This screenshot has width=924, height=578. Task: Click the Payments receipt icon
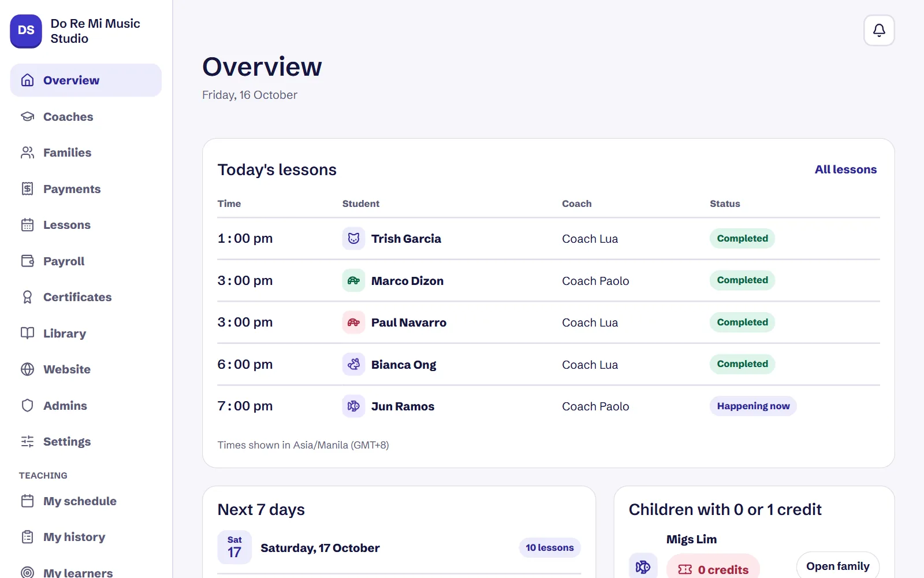pos(27,189)
